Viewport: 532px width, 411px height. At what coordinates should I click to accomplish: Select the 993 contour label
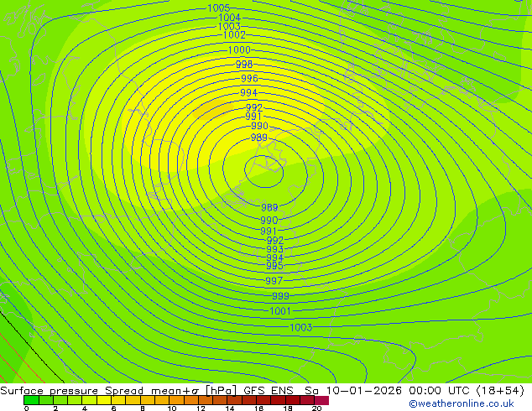pos(275,249)
